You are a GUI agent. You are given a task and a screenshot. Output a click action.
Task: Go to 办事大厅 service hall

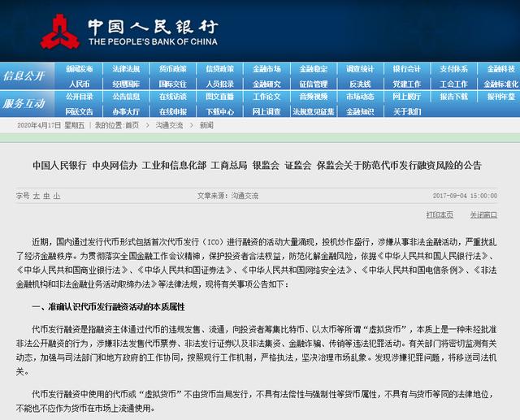click(x=126, y=112)
